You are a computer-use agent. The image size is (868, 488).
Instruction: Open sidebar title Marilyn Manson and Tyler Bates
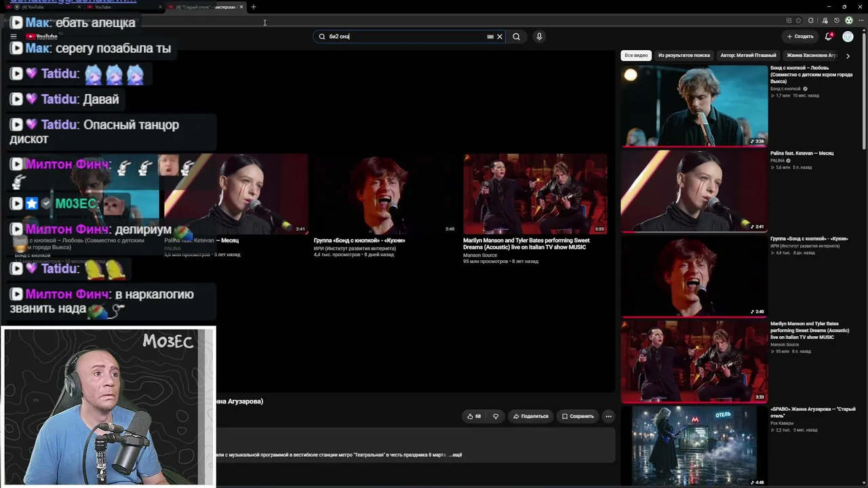click(810, 331)
